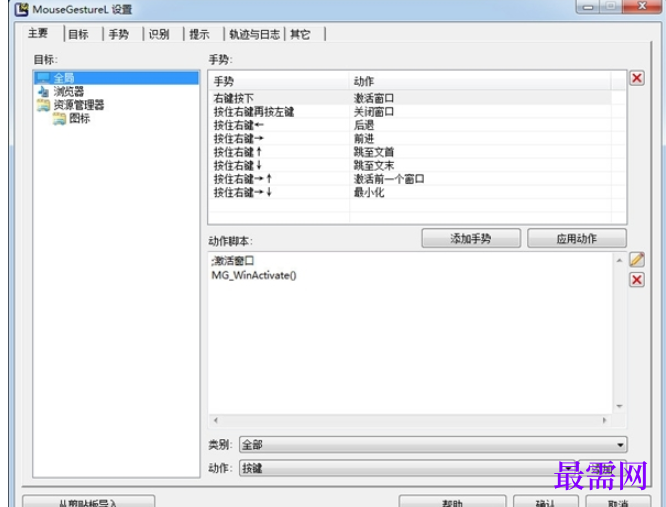
Task: Click the 后退 action cell
Action: pyautogui.click(x=364, y=125)
